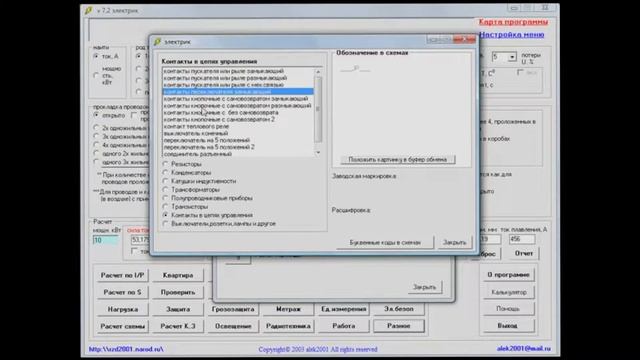This screenshot has height=360, width=640.
Task: Click 'Закрыть' in the front dialog
Action: coord(454,242)
